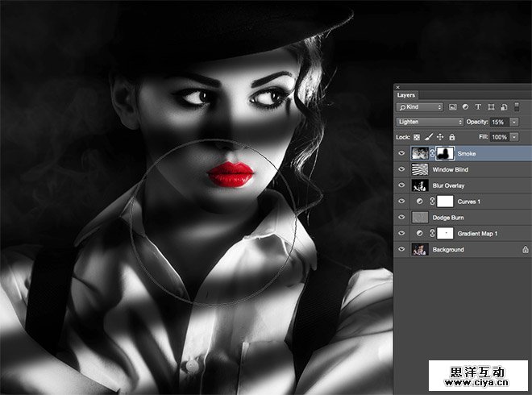Open the Opacity slider arrow
The height and width of the screenshot is (395, 532).
(x=514, y=122)
